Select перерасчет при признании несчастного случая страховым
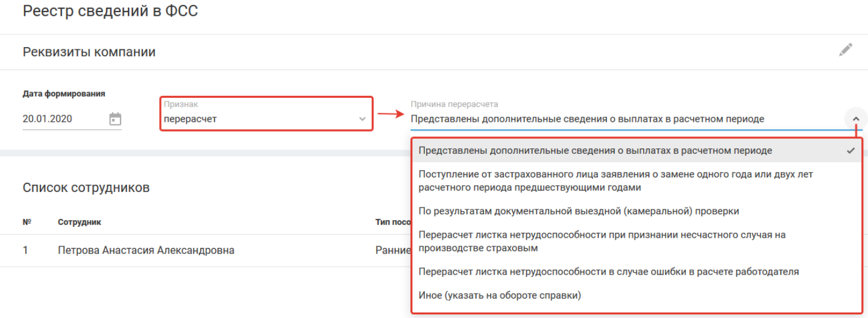Viewport: 868px width, 318px height. pos(602,241)
